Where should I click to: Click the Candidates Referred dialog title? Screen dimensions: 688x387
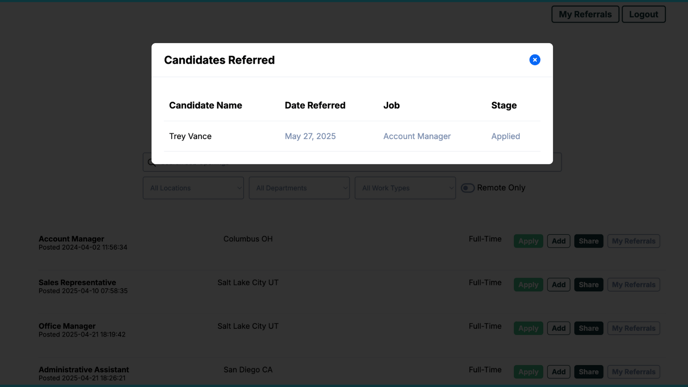[219, 60]
